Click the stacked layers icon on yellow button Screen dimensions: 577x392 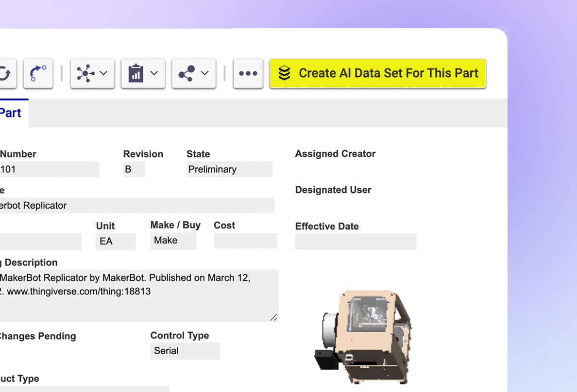point(285,73)
